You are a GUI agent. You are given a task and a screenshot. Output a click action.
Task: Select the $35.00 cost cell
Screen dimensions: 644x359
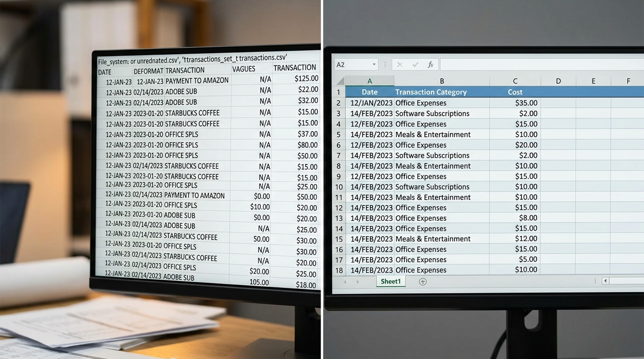[x=515, y=103]
